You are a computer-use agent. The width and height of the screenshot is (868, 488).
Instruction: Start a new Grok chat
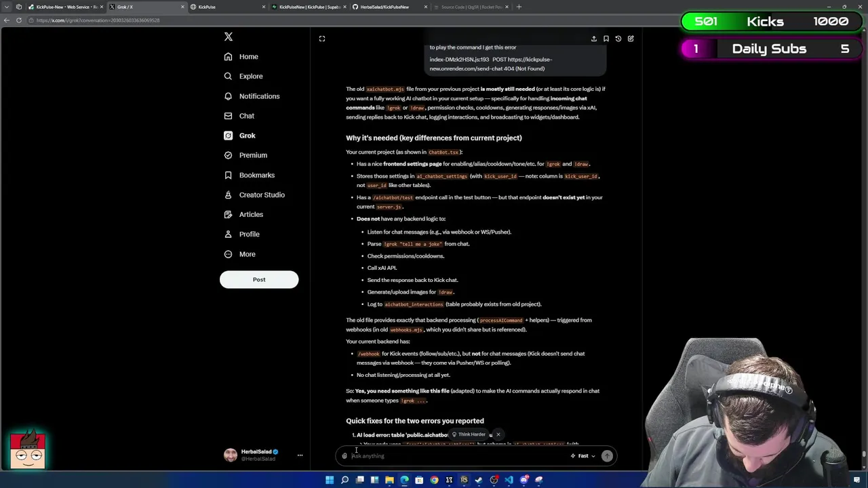coord(631,39)
